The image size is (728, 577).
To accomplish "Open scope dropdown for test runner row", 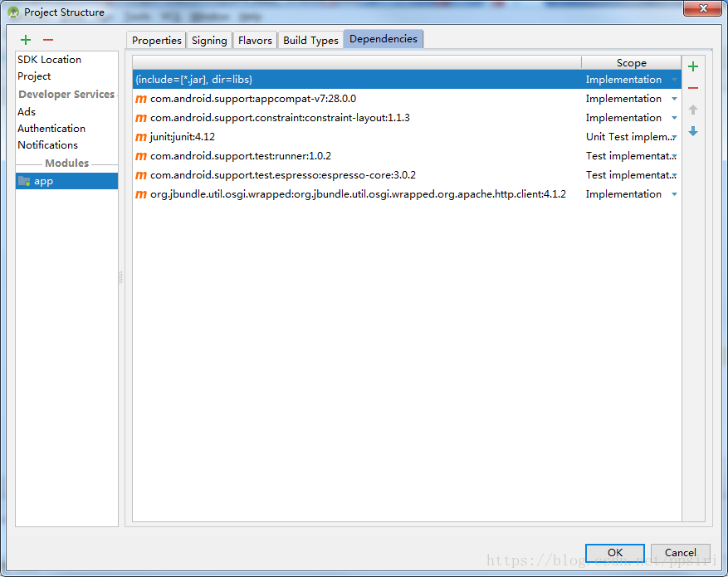I will tap(674, 156).
